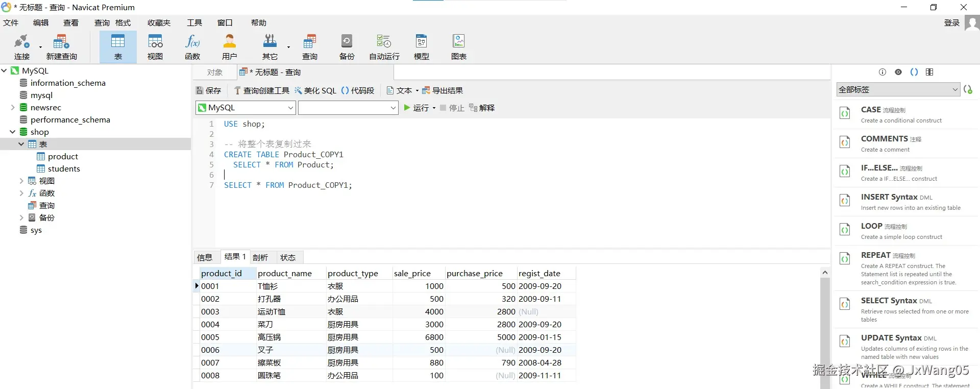Click the 新建查询 (New Query) toolbar icon
Viewport: 980px width, 389px height.
coord(61,47)
